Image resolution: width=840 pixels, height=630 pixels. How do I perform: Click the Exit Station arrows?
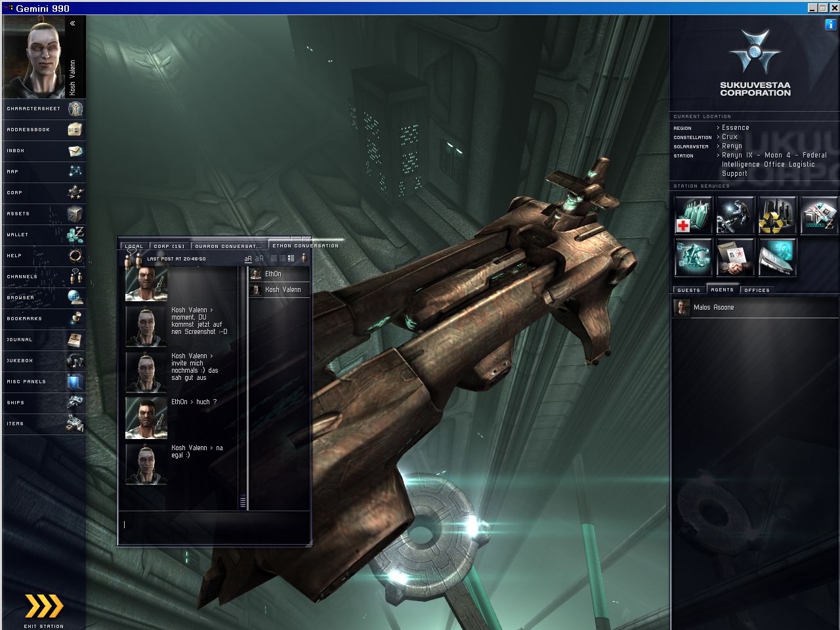coord(44,606)
